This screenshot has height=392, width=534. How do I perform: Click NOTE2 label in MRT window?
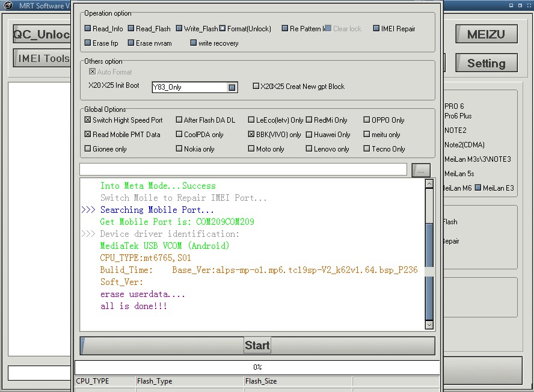click(x=455, y=130)
